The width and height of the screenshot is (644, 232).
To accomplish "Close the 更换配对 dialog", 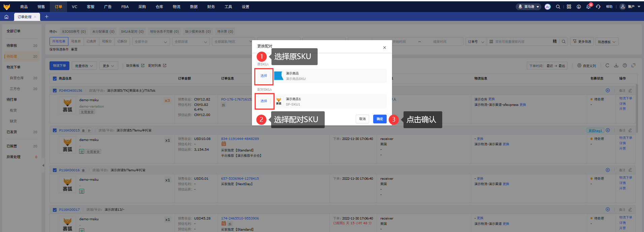I will click(x=385, y=48).
